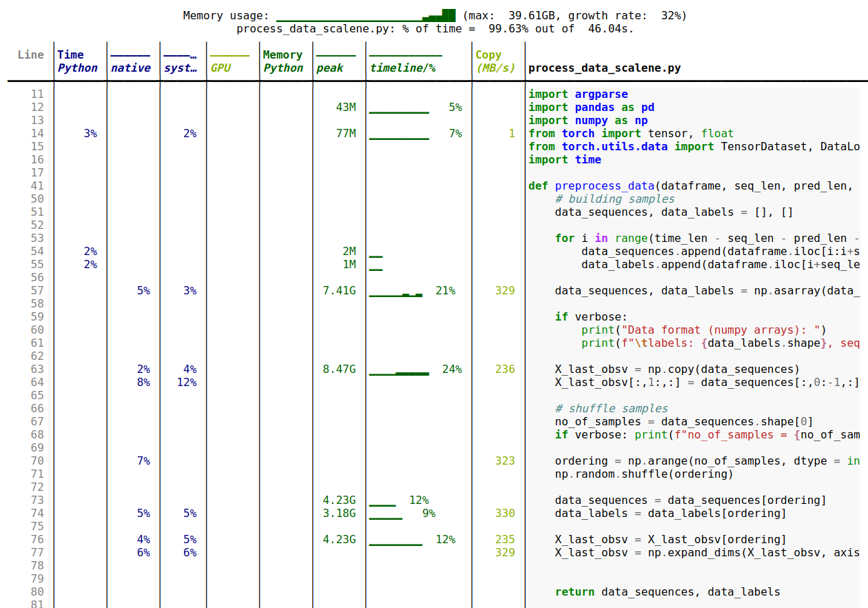Image resolution: width=868 pixels, height=608 pixels.
Task: Click the GPU column header
Action: coord(221,68)
